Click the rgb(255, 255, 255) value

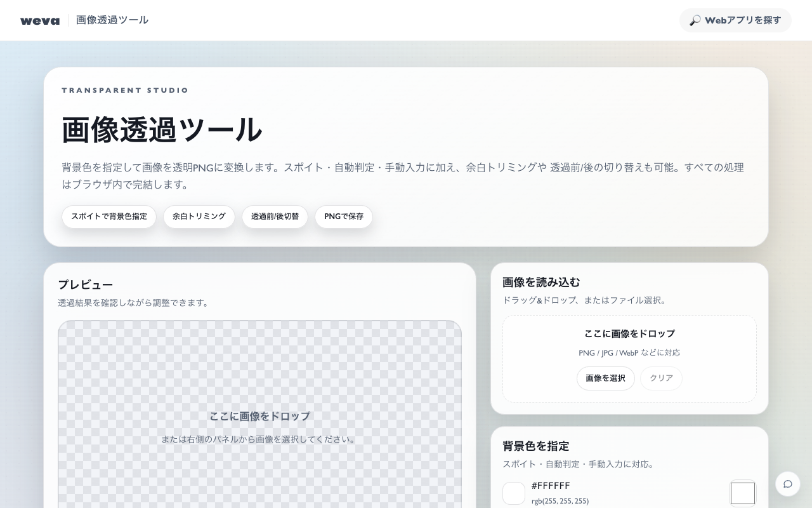[560, 501]
